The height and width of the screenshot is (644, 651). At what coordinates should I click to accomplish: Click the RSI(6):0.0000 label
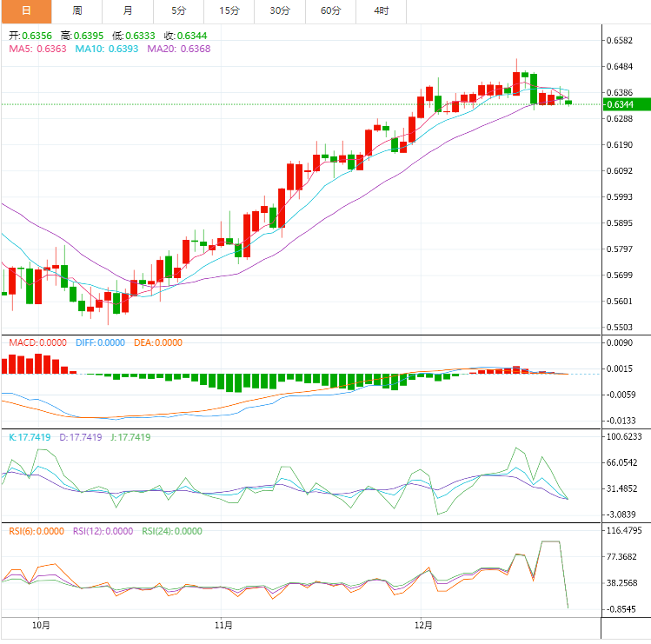tap(37, 532)
